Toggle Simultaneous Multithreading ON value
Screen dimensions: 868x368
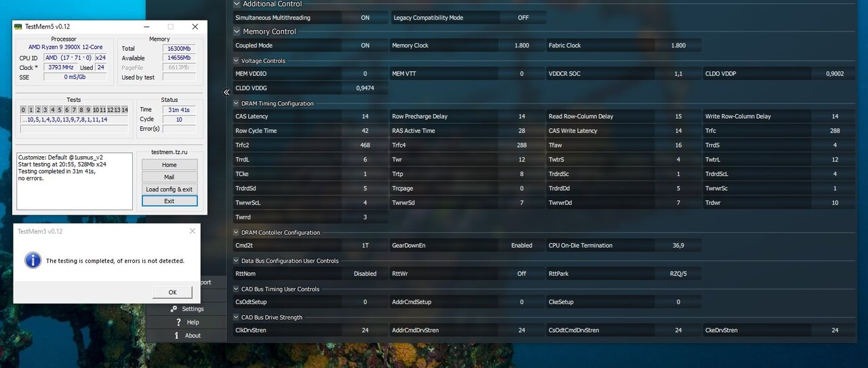(365, 18)
